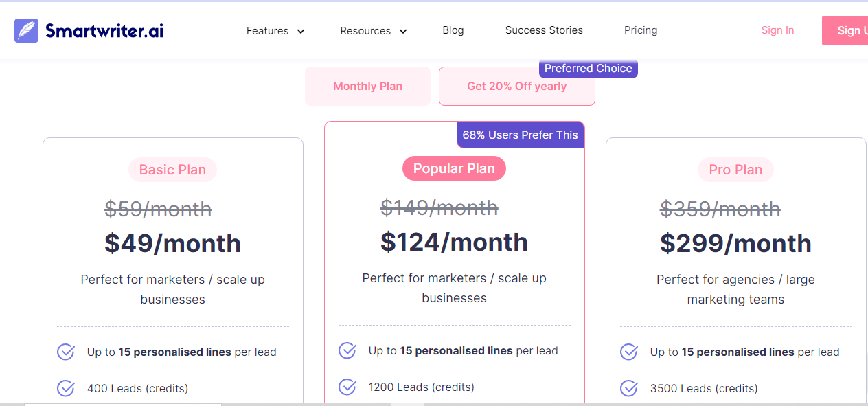
Task: Click the Popular Plan pill badge
Action: click(x=454, y=168)
